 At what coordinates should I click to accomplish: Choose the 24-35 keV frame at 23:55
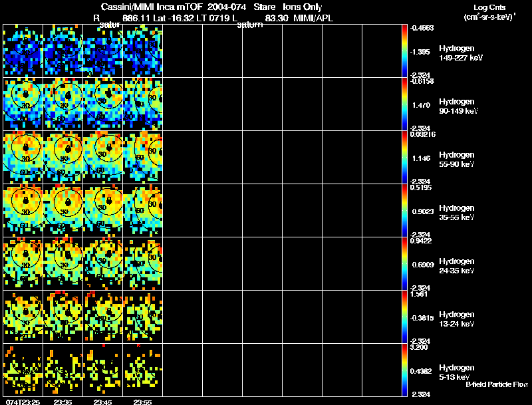(x=143, y=264)
